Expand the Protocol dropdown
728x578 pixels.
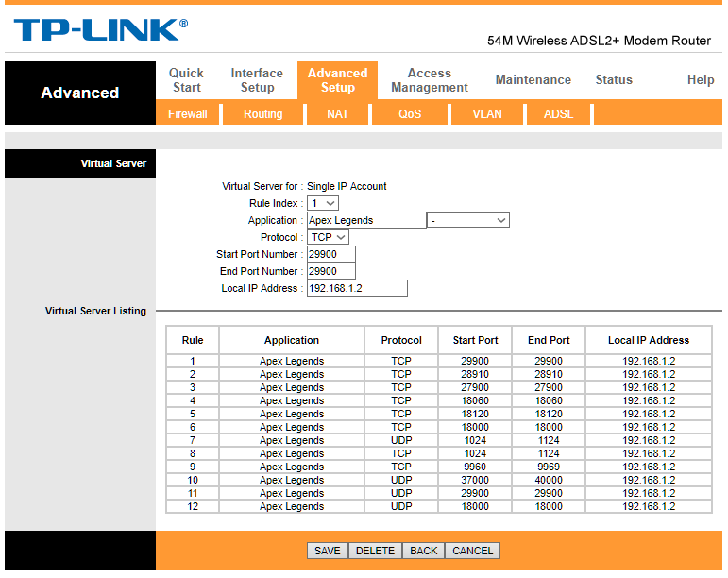click(x=328, y=237)
